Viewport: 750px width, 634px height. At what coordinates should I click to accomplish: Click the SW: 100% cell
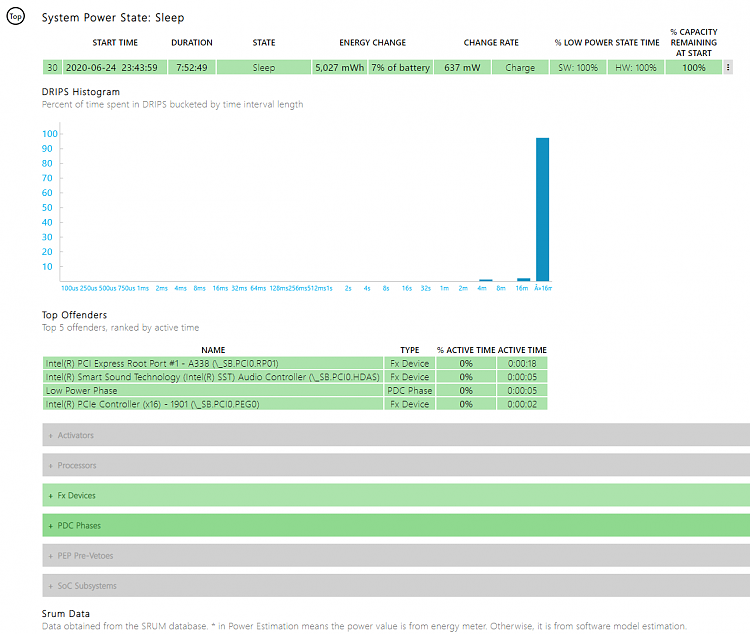[x=578, y=67]
